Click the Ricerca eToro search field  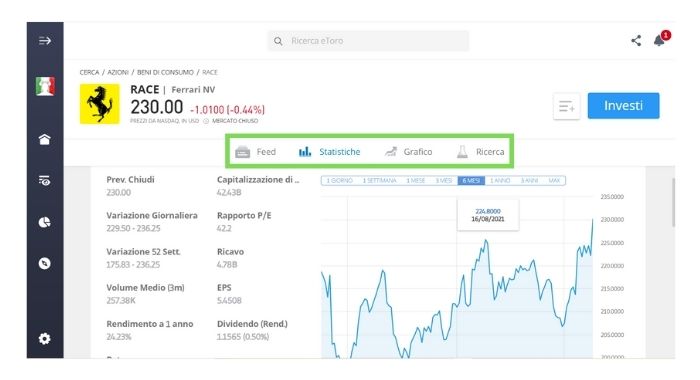pyautogui.click(x=368, y=41)
